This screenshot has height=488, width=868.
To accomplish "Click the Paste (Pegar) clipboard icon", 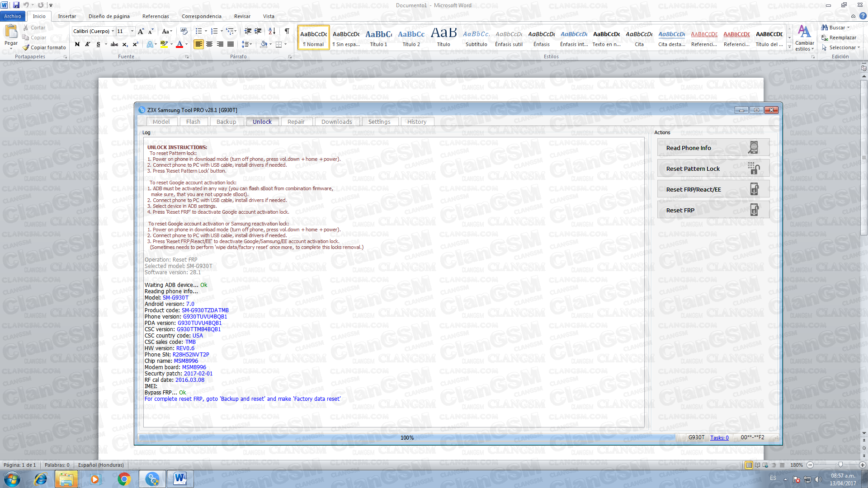I will pos(11,32).
